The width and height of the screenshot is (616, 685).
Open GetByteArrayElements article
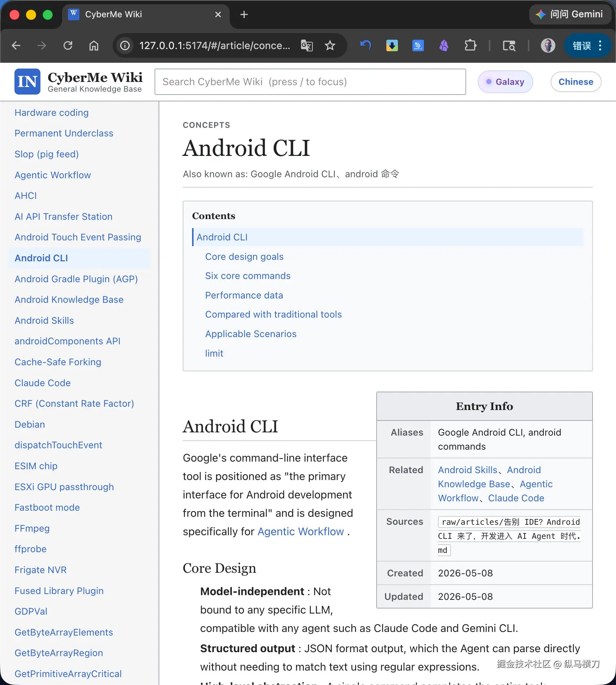(64, 632)
